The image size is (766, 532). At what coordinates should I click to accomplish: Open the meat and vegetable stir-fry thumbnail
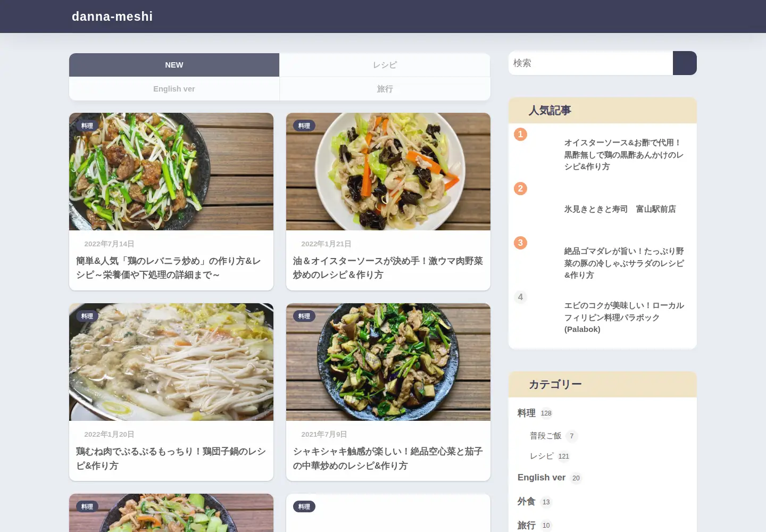(x=388, y=171)
